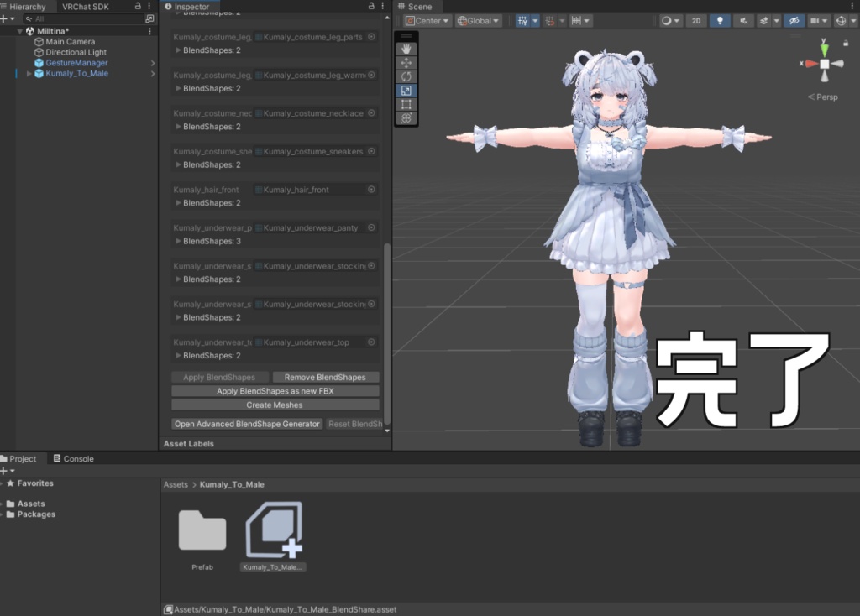Expand BlendShapes: 2 under Kumaly_costume_necklace

(178, 127)
